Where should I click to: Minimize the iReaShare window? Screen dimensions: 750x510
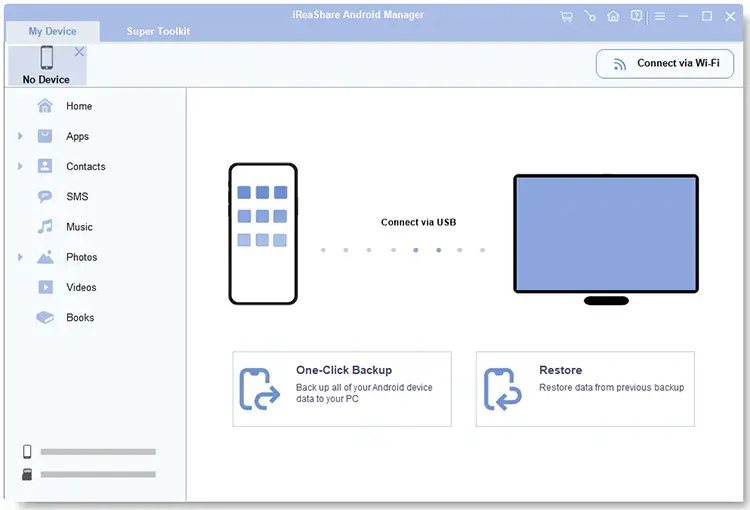tap(683, 17)
